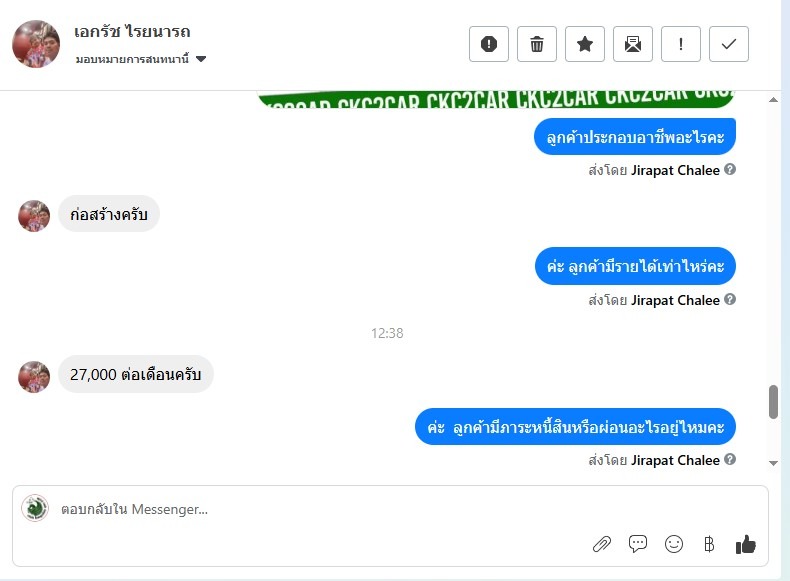Open the help icon next to the first Jirapat Chalee label
This screenshot has width=790, height=581.
(730, 169)
